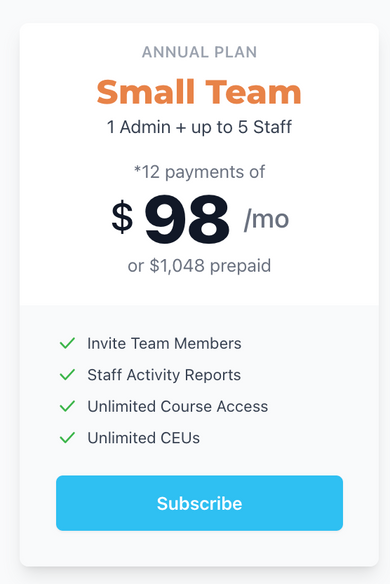The height and width of the screenshot is (584, 390).
Task: Click the ANNUAL PLAN label
Action: tap(199, 52)
